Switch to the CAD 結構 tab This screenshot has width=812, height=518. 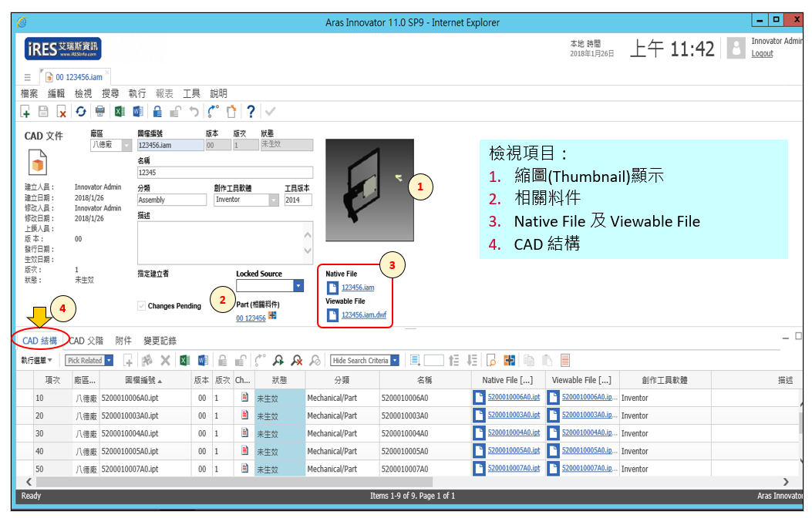point(40,341)
